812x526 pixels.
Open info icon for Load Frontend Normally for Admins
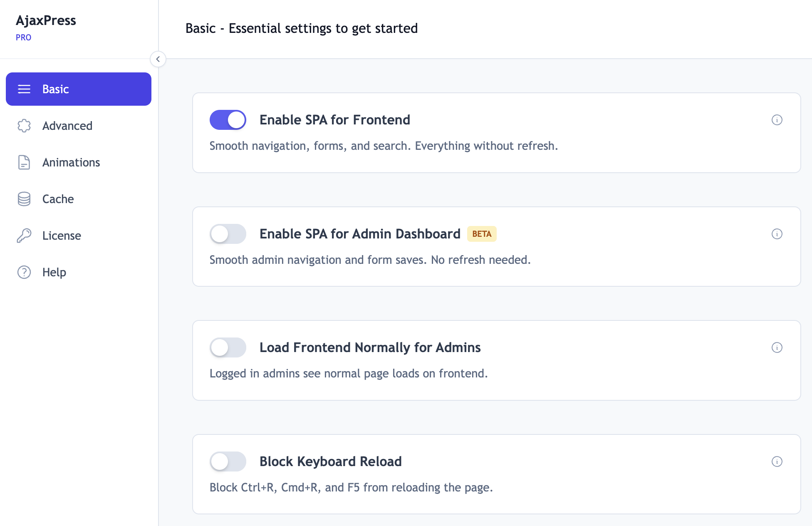(777, 347)
